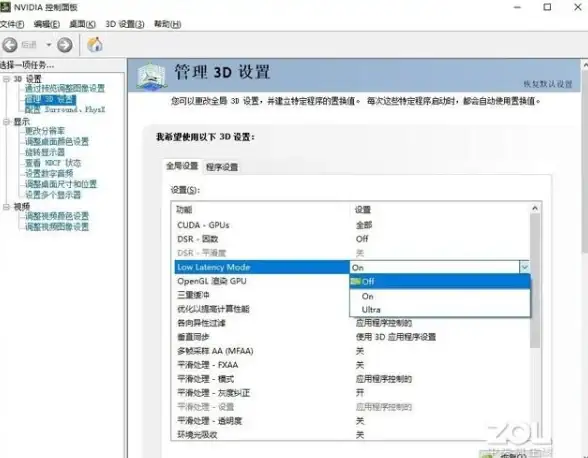The width and height of the screenshot is (588, 458).
Task: Select 通过预览调整图像设置 in task tree
Action: tap(65, 89)
